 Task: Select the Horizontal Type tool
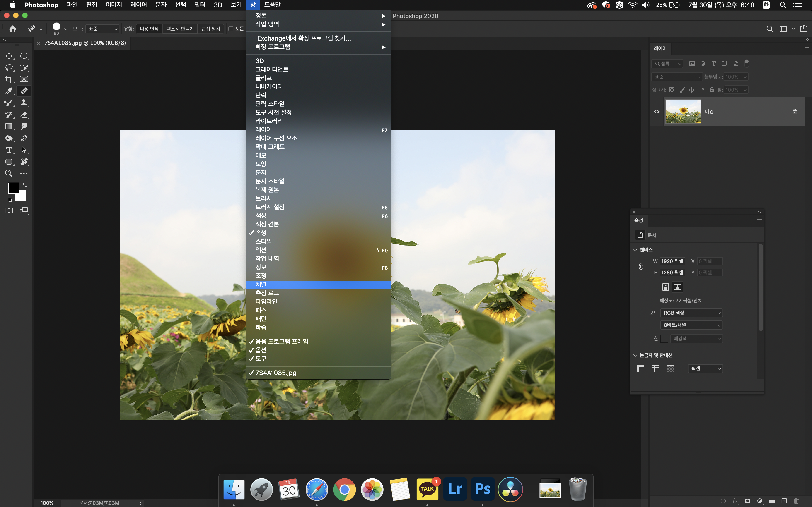tap(9, 150)
